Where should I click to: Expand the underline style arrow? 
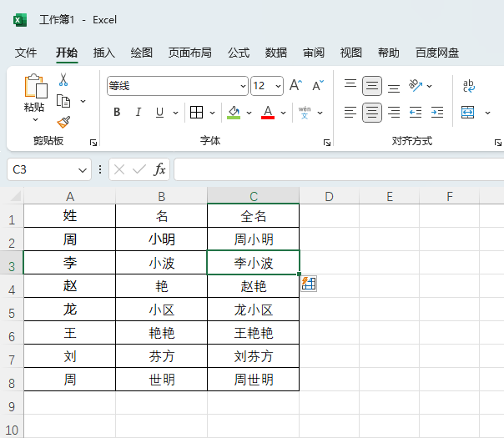tap(175, 113)
